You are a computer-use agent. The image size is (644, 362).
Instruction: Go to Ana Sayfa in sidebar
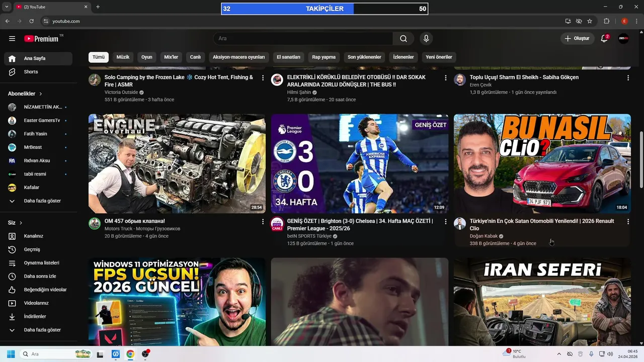click(38, 58)
